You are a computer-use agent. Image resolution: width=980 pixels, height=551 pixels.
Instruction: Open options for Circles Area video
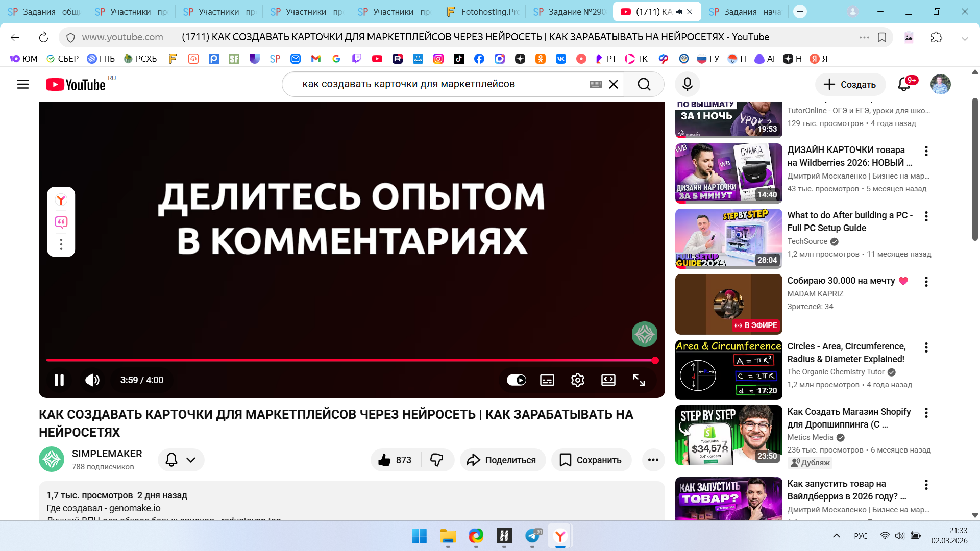(926, 347)
